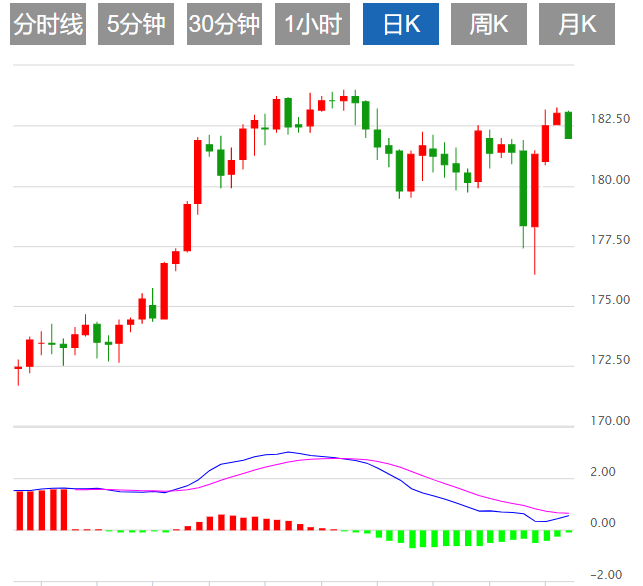Switch to the 周K weekly tab

(x=489, y=24)
